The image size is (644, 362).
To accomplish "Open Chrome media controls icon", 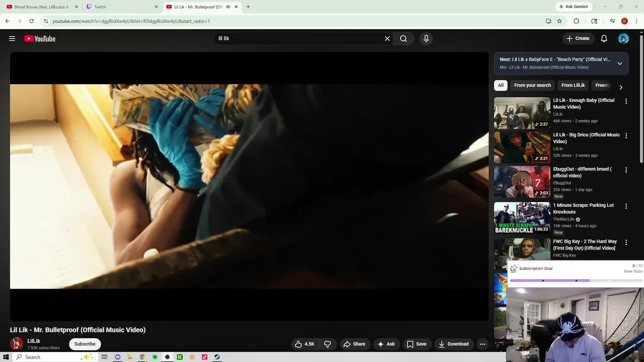I will point(612,21).
